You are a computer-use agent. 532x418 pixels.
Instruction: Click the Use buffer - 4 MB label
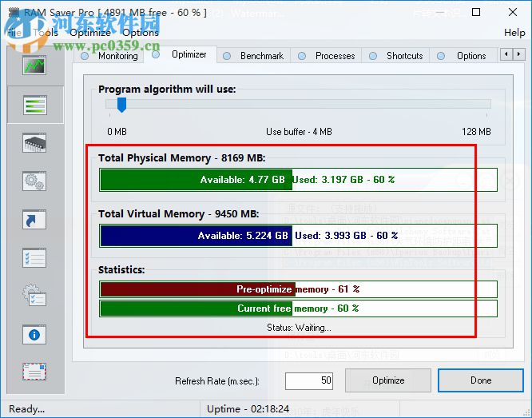(x=299, y=132)
